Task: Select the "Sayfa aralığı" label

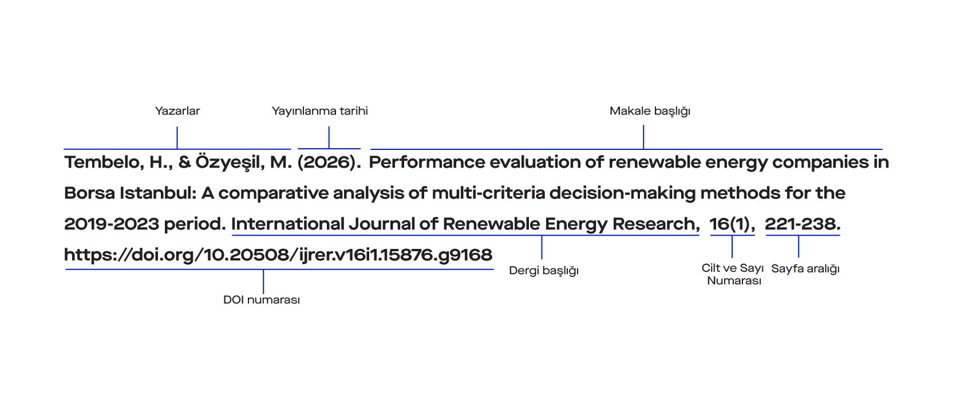Action: pos(805,269)
